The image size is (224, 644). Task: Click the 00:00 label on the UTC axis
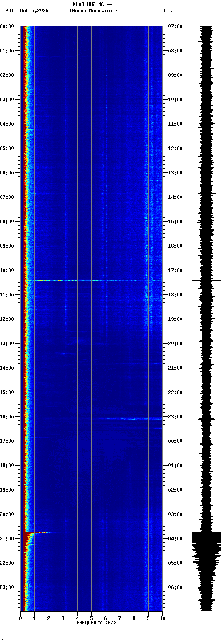175,441
